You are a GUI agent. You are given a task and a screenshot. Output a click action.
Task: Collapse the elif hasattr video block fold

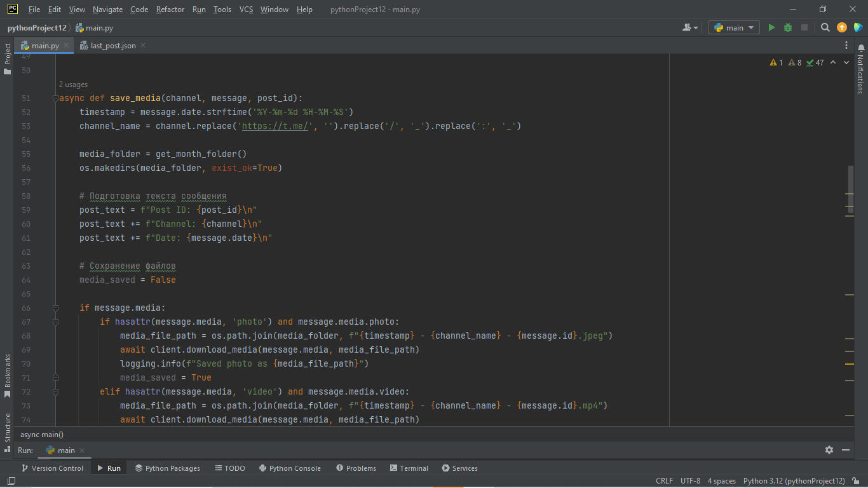[x=55, y=392]
